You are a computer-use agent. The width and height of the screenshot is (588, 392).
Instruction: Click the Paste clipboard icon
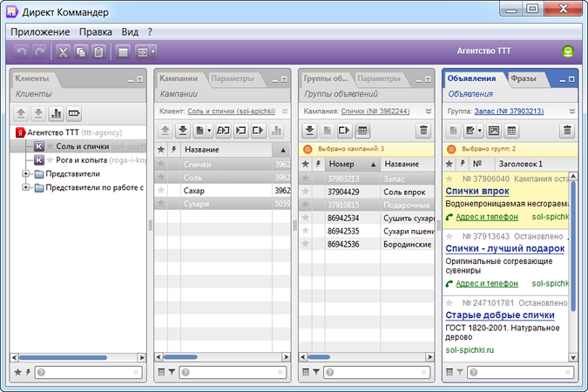coord(98,51)
